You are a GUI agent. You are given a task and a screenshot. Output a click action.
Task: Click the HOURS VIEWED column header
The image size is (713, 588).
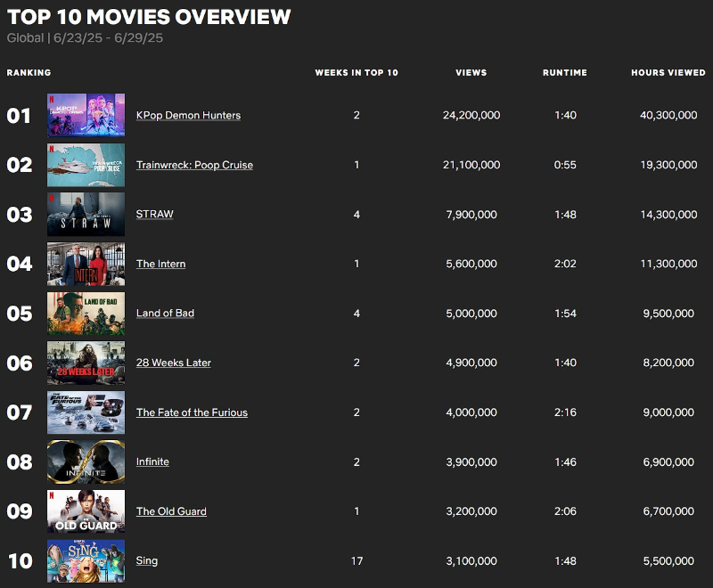tap(668, 73)
